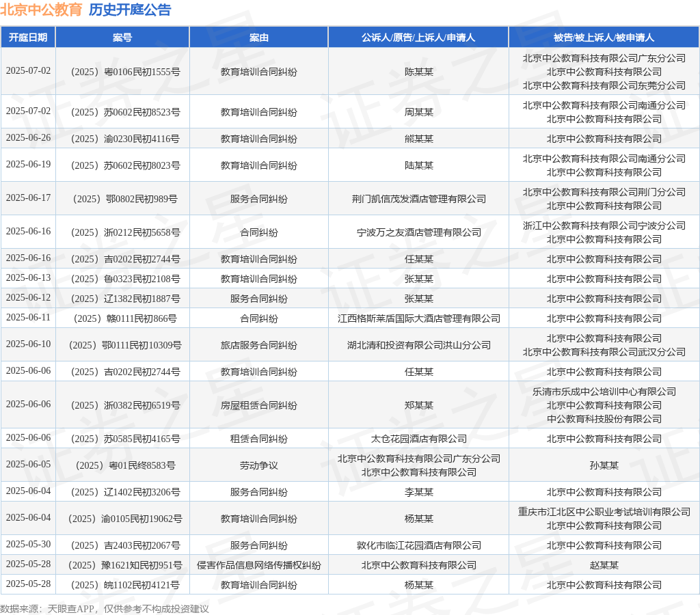The height and width of the screenshot is (615, 700).
Task: Click case number 辽1382民初1887号
Action: click(126, 299)
